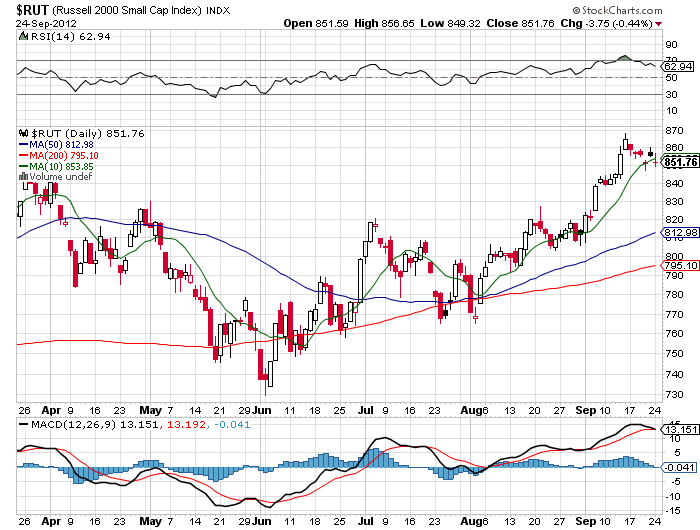Click the Sep label on price axis
This screenshot has height=530, width=700.
(585, 410)
